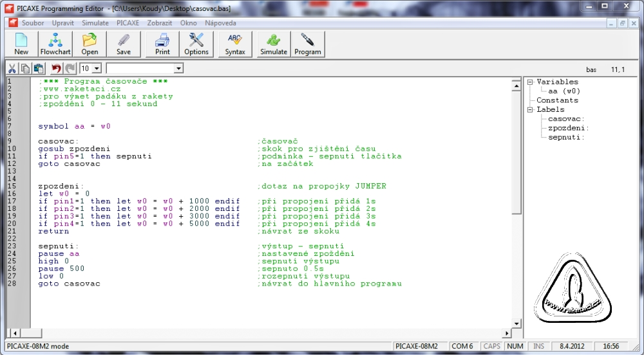Viewport: 644px width, 355px height.
Task: Collapse the Variables tree node
Action: [x=529, y=82]
